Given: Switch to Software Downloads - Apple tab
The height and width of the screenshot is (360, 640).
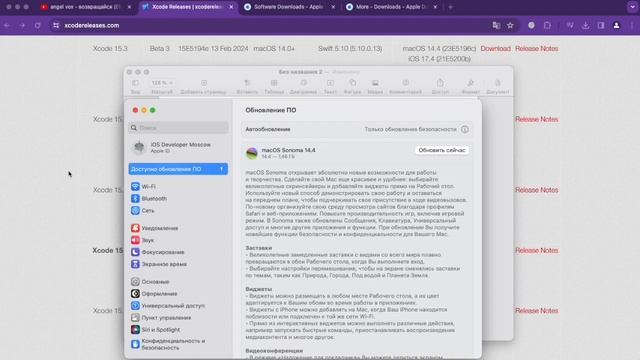Looking at the screenshot, I should point(288,7).
